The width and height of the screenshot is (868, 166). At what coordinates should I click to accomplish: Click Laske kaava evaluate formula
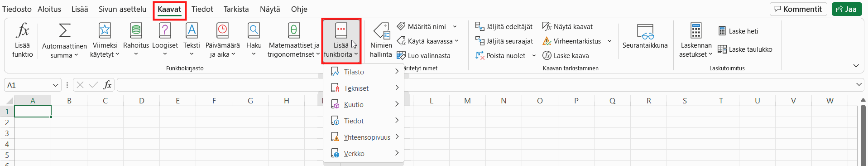566,55
